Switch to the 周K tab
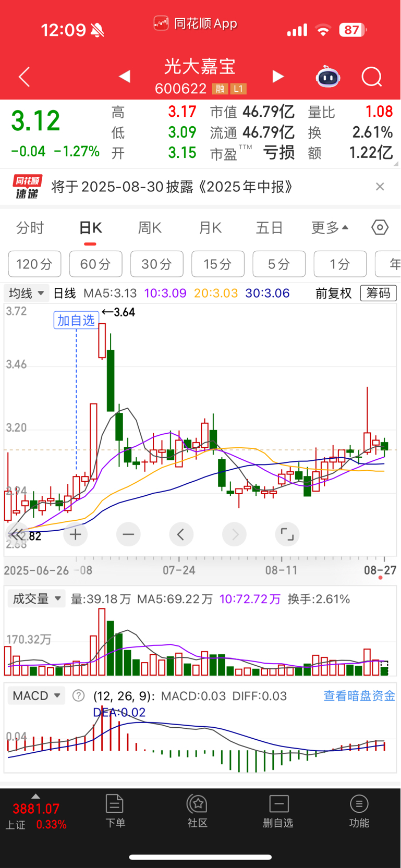The width and height of the screenshot is (401, 868). 150,228
